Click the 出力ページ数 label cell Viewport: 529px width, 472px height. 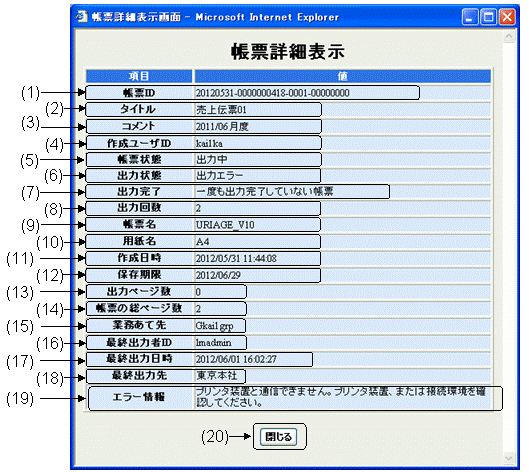139,291
